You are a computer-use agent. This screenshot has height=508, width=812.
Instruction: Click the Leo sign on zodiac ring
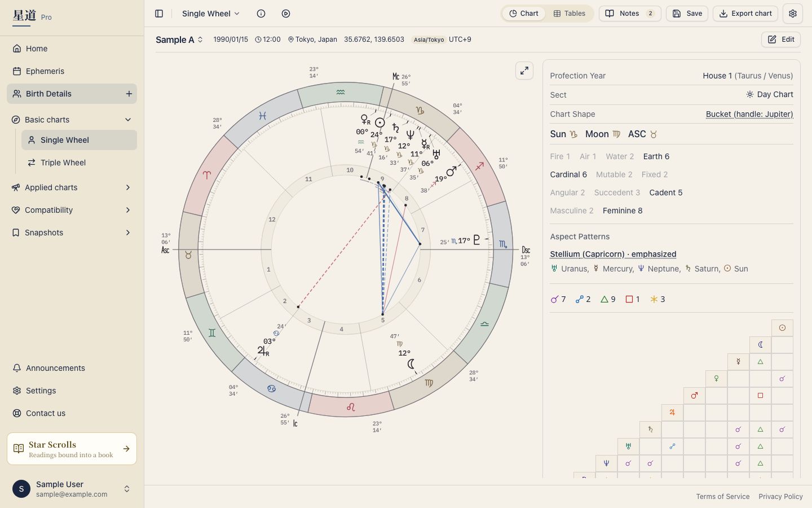351,407
